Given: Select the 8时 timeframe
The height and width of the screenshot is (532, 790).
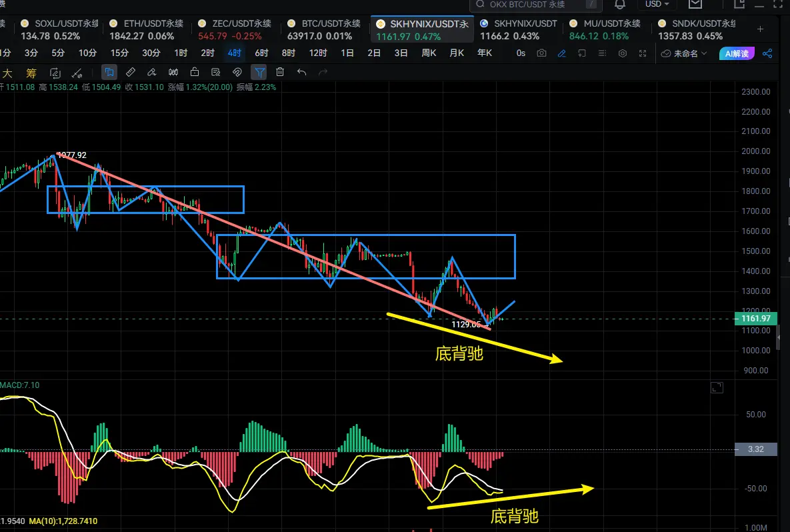Looking at the screenshot, I should pos(288,53).
